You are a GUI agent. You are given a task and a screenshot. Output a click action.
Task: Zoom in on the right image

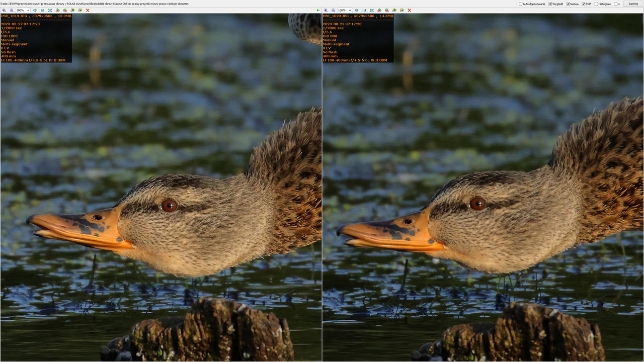(x=326, y=10)
